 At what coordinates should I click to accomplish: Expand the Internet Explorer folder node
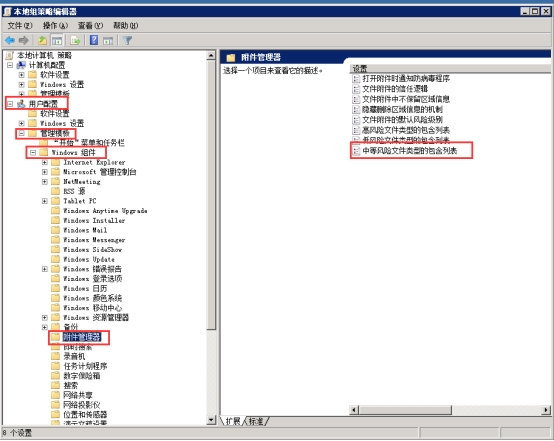point(45,163)
